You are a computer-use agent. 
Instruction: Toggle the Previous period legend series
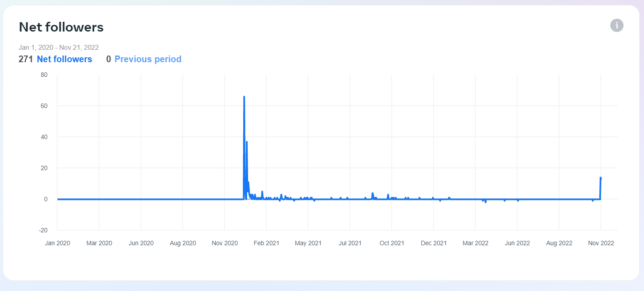[x=148, y=59]
